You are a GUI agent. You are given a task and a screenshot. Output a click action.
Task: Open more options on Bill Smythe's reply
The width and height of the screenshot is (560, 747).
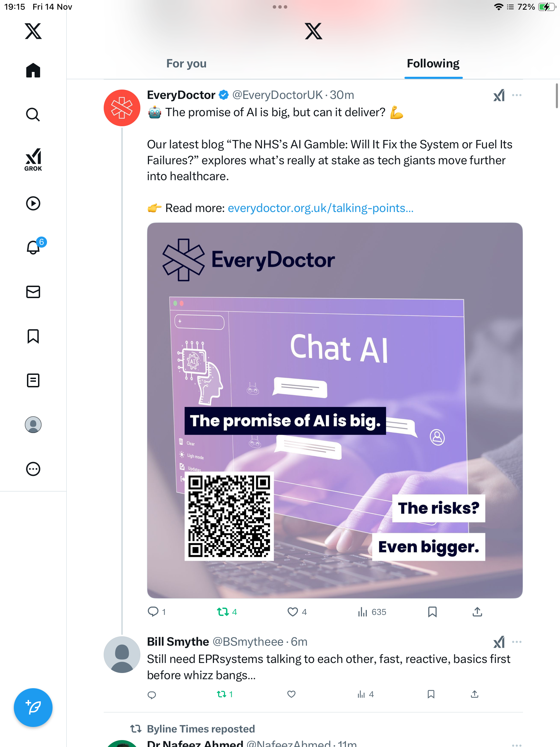[517, 642]
